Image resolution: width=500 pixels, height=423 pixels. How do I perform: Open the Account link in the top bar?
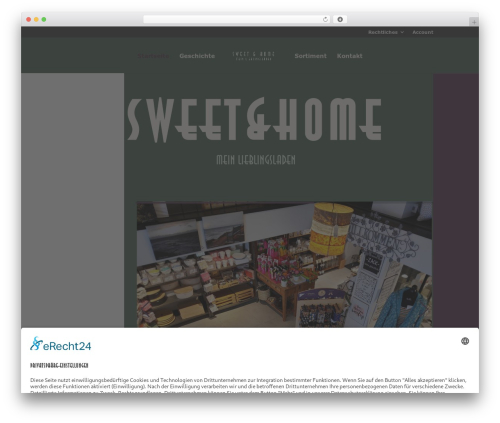(423, 32)
